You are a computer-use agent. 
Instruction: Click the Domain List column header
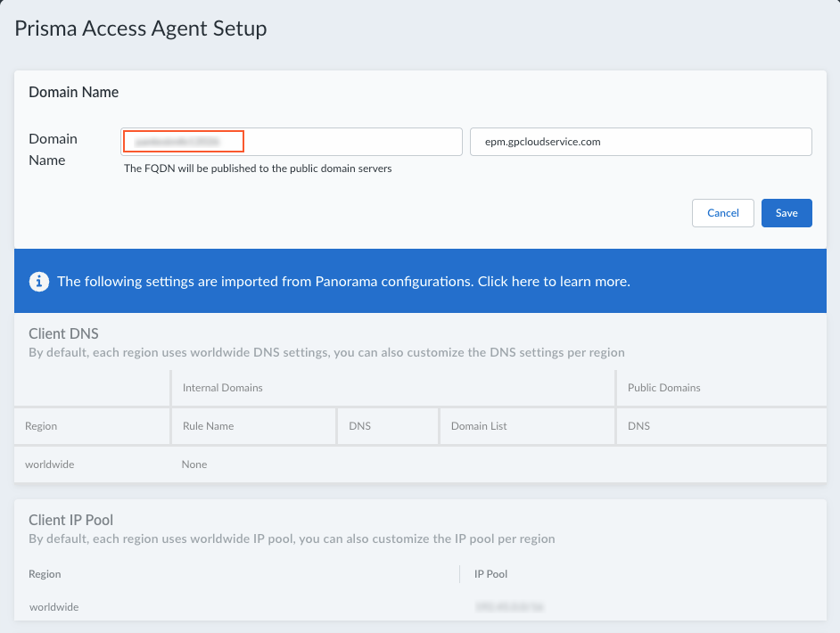[x=479, y=426]
